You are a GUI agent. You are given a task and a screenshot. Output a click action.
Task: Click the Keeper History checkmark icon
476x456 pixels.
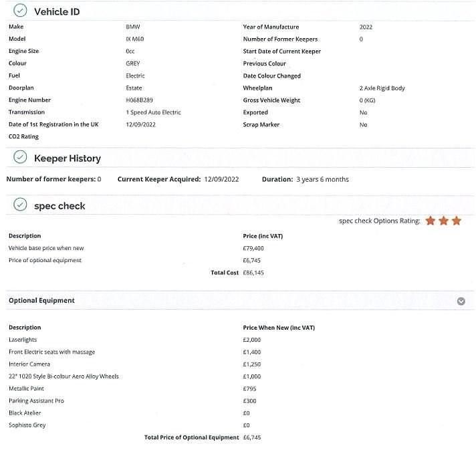coord(20,158)
